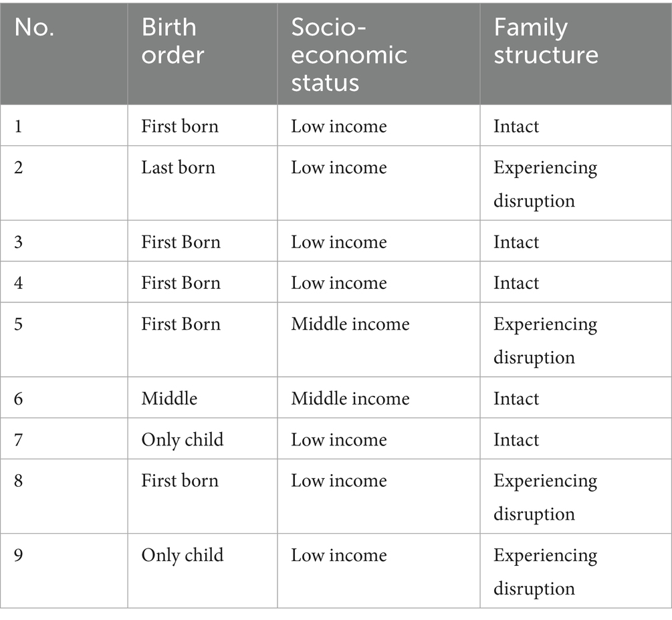Click "Experiencing disruption" in row 2
This screenshot has width=672, height=620.
point(545,183)
